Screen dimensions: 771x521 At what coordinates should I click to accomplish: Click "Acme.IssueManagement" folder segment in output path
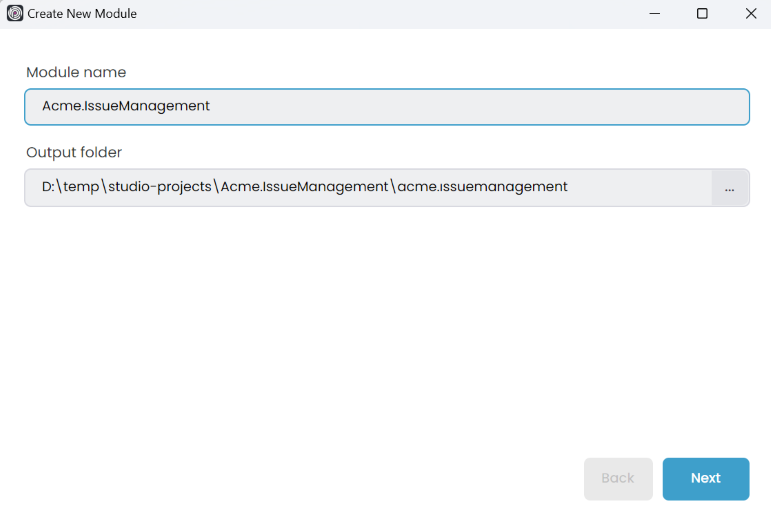[304, 187]
